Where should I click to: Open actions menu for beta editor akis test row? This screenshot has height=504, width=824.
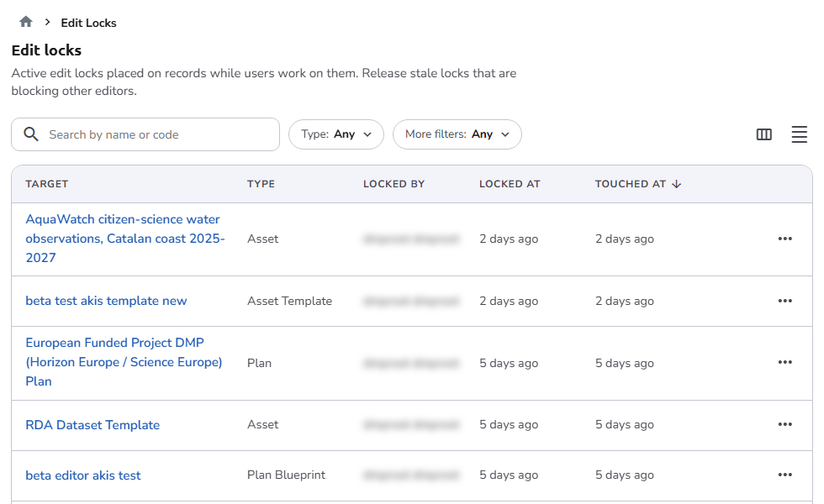tap(784, 475)
